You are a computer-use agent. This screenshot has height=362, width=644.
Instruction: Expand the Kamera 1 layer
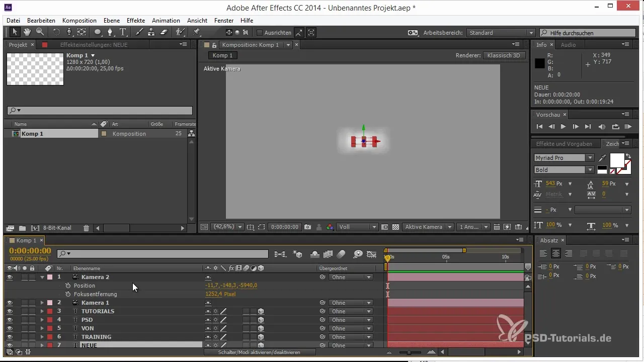[x=42, y=303]
